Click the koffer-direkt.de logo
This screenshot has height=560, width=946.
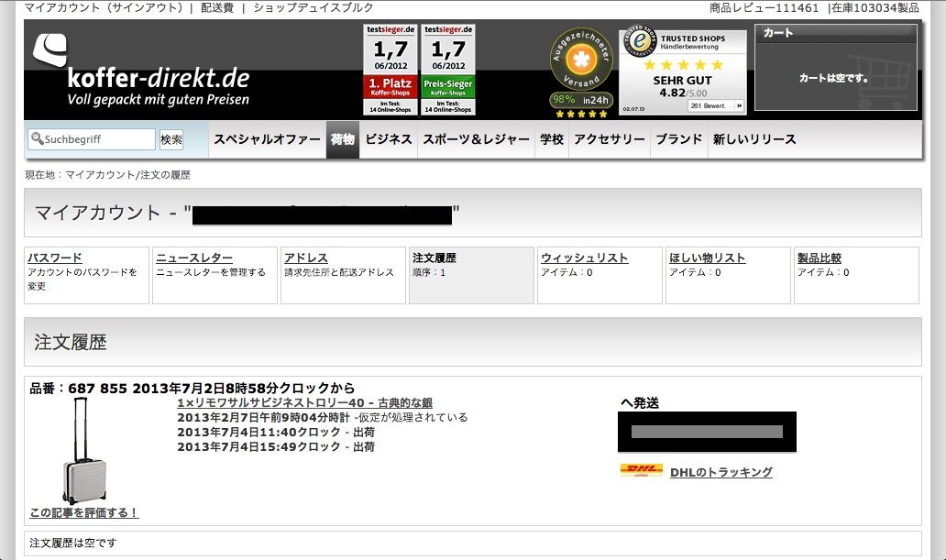tap(140, 70)
